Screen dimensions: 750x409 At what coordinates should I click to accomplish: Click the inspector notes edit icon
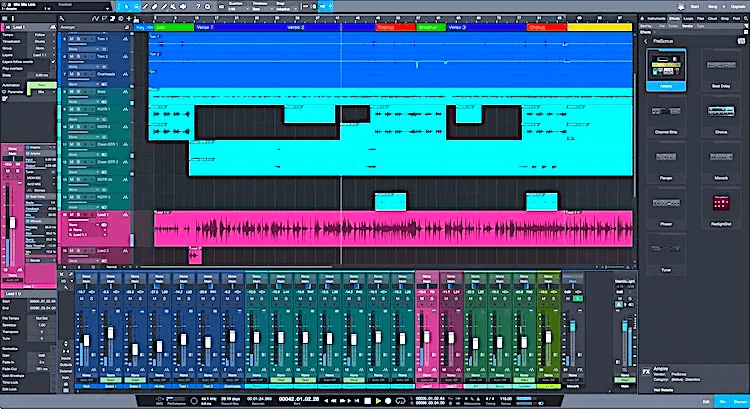[5, 99]
